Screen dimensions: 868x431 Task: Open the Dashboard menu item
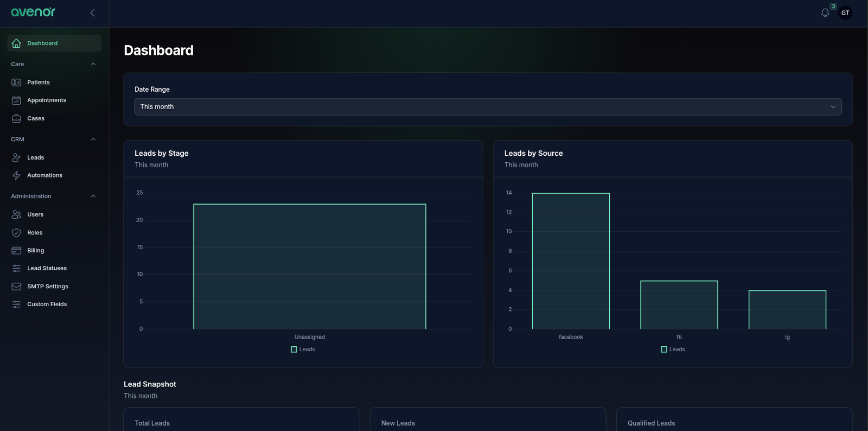pyautogui.click(x=54, y=43)
